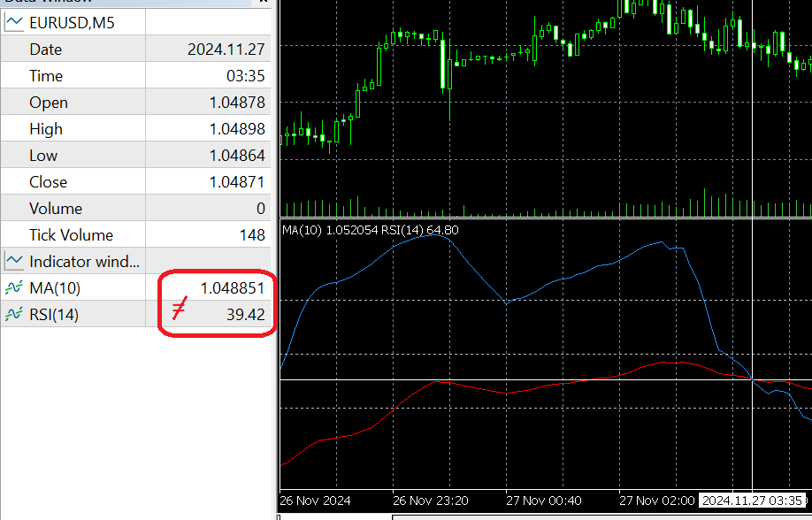Click the date value 2024.11.27
This screenshot has width=812, height=520.
pyautogui.click(x=226, y=50)
